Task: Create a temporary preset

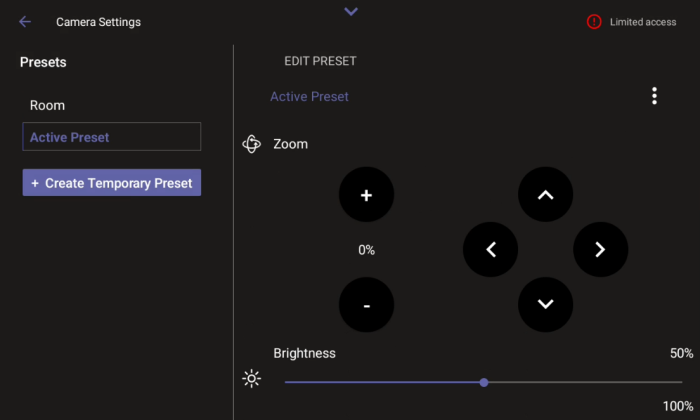Action: 112,183
